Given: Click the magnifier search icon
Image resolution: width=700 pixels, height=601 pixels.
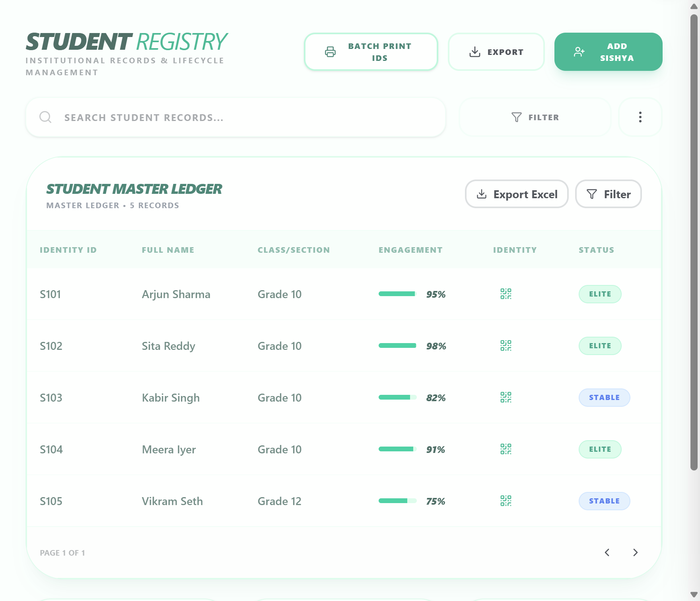Looking at the screenshot, I should click(45, 117).
